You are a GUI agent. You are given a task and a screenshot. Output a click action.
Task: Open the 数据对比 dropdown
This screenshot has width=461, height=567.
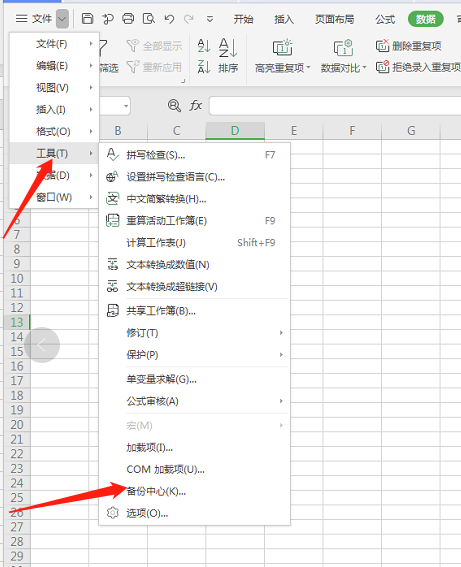pyautogui.click(x=343, y=56)
